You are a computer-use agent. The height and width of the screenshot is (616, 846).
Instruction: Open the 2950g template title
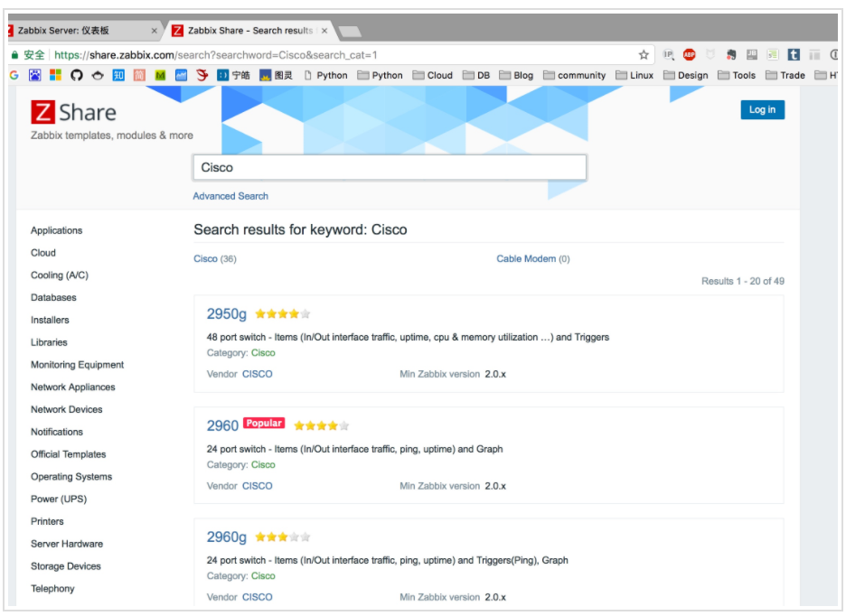(x=227, y=314)
